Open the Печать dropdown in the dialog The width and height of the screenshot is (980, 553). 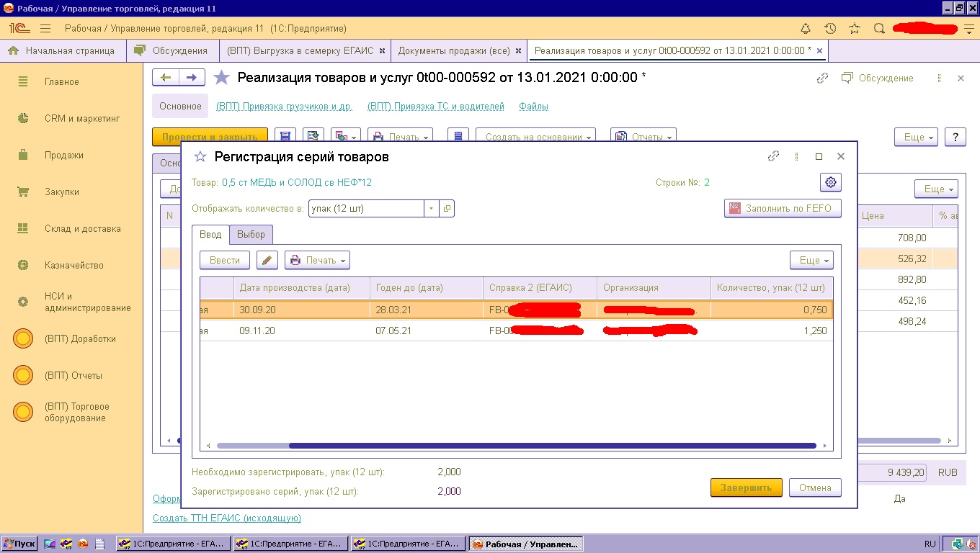point(317,261)
